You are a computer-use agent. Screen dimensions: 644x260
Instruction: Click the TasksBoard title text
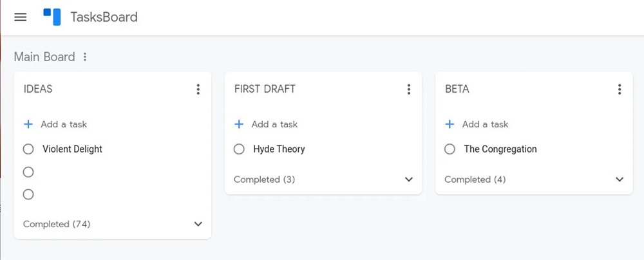click(x=104, y=17)
